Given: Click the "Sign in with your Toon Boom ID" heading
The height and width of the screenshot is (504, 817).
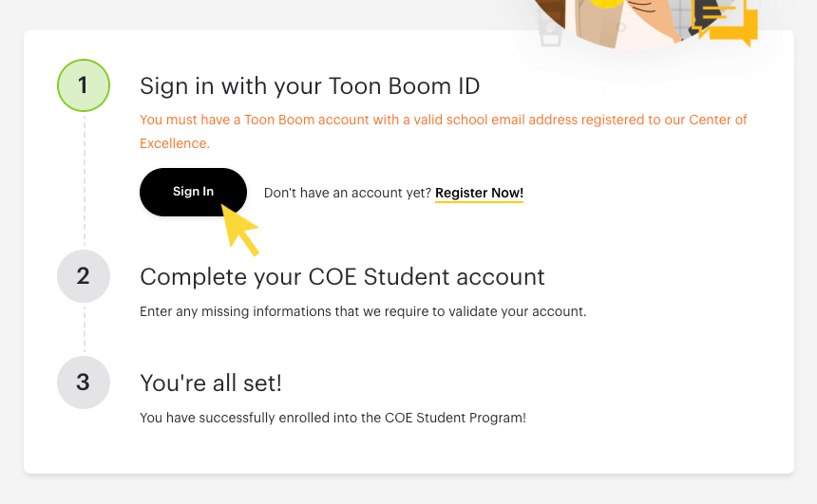Looking at the screenshot, I should 310,86.
